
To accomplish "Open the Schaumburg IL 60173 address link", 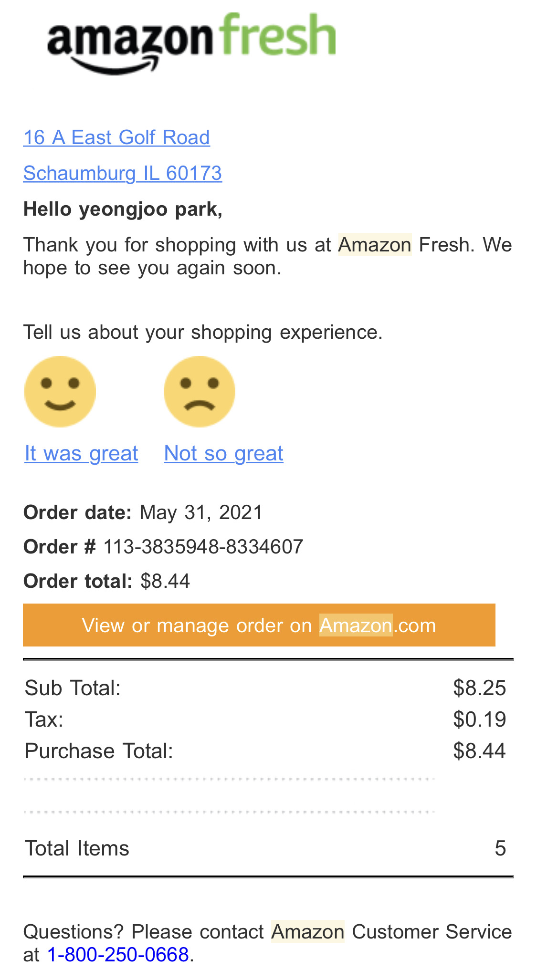I will pos(123,173).
